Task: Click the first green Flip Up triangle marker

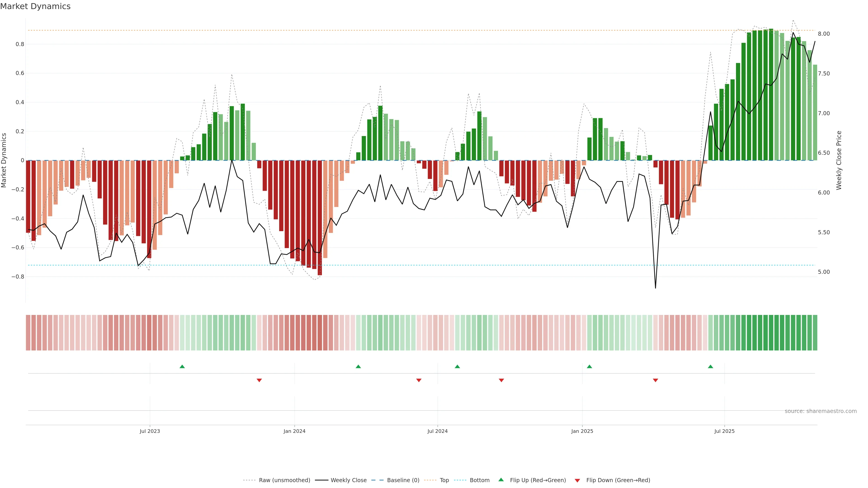Action: [x=182, y=366]
